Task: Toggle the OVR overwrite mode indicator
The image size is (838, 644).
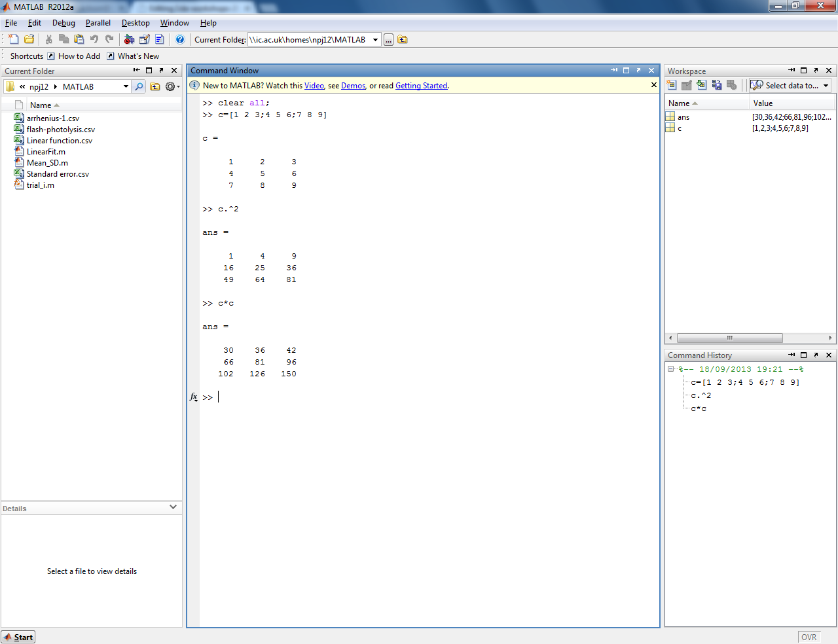Action: pyautogui.click(x=809, y=637)
